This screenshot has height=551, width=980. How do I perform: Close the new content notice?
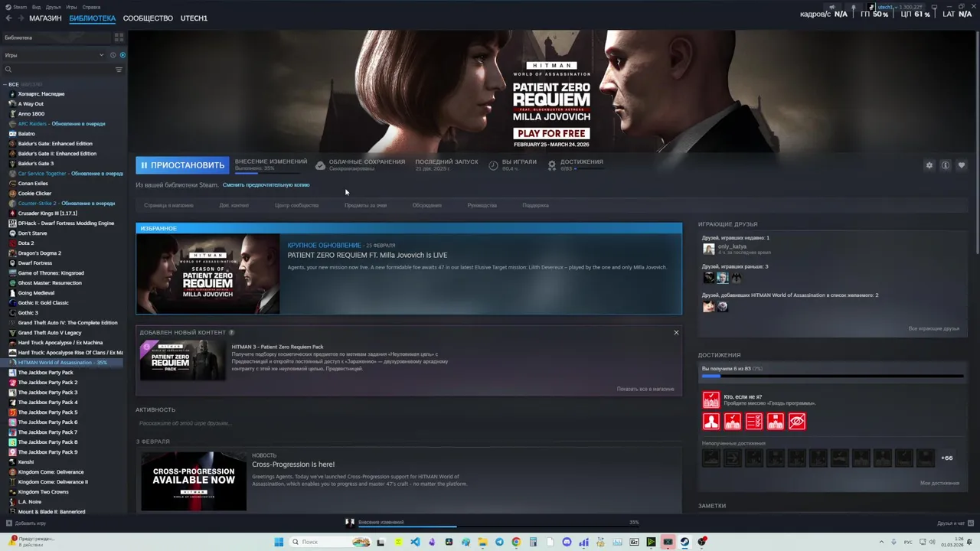point(676,332)
